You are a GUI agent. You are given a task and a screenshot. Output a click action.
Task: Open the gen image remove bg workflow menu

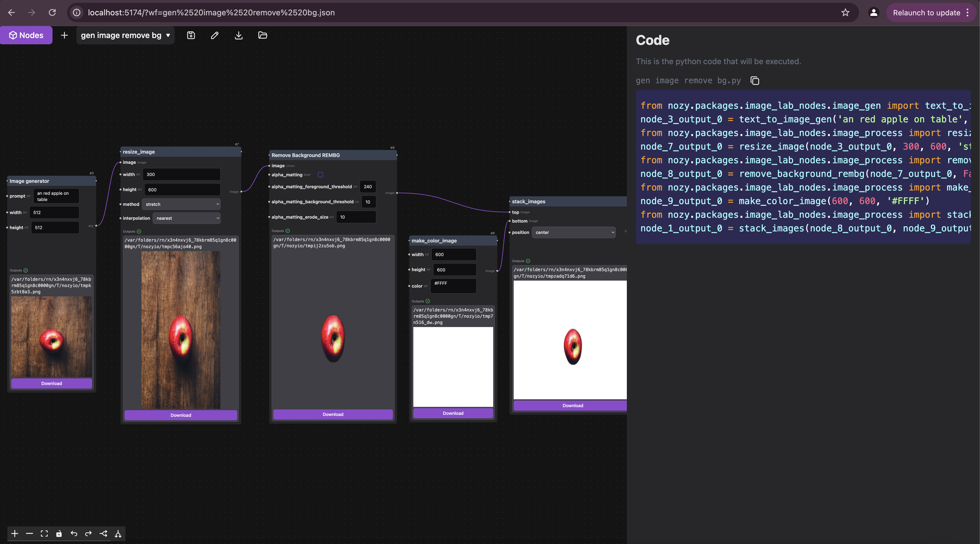point(125,35)
